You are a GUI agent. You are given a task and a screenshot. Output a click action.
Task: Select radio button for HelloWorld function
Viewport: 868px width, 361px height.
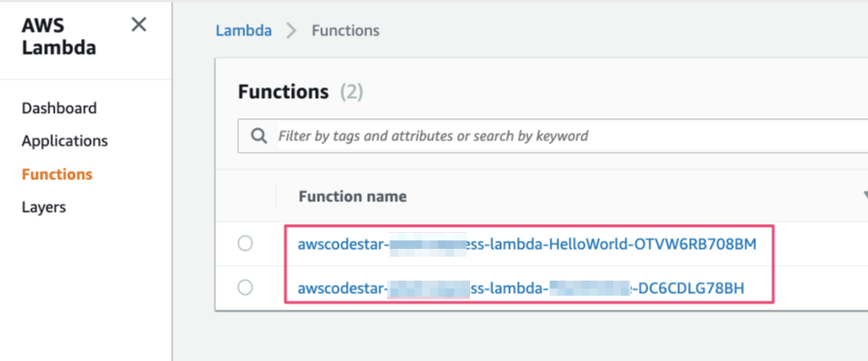(x=245, y=244)
